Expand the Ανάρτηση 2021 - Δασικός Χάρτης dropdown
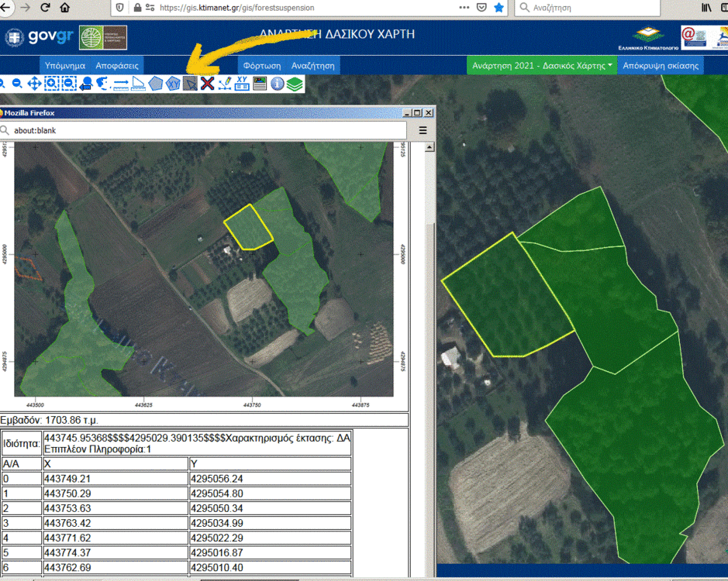 point(542,66)
